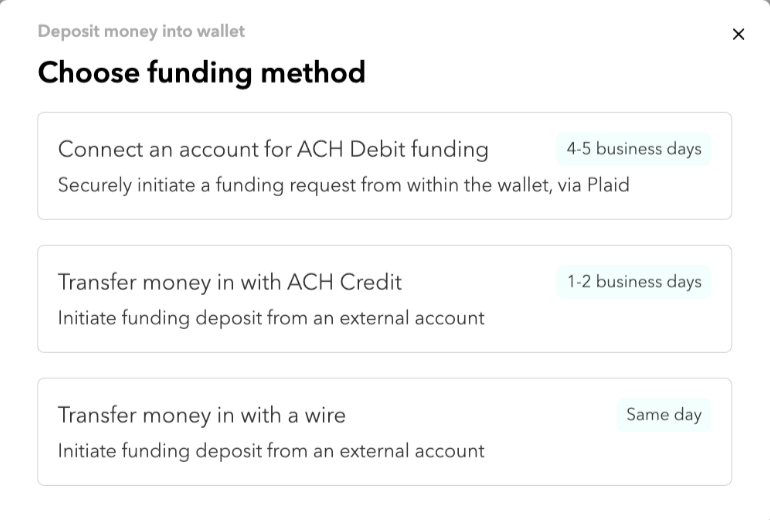The height and width of the screenshot is (520, 770).
Task: Click the 'Choose funding method' heading
Action: (201, 73)
